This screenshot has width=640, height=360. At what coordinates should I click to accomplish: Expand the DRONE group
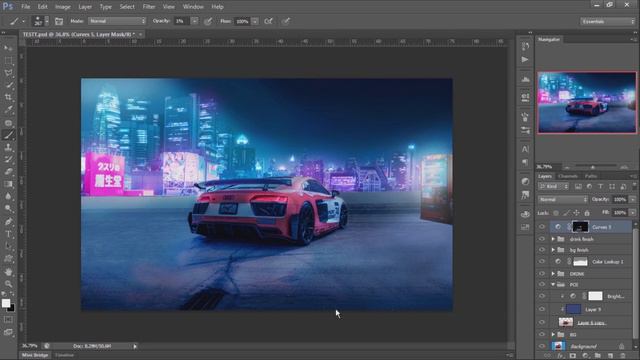click(553, 273)
